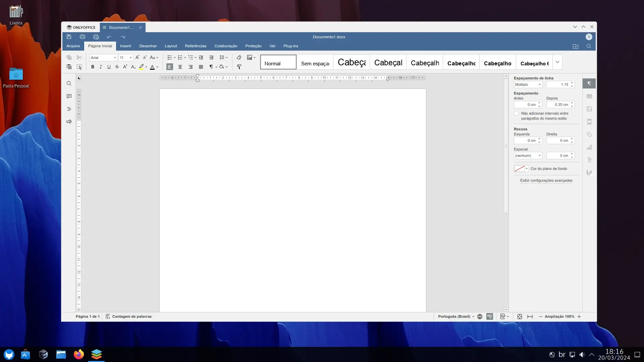Click the clear style eraser icon

pyautogui.click(x=239, y=58)
